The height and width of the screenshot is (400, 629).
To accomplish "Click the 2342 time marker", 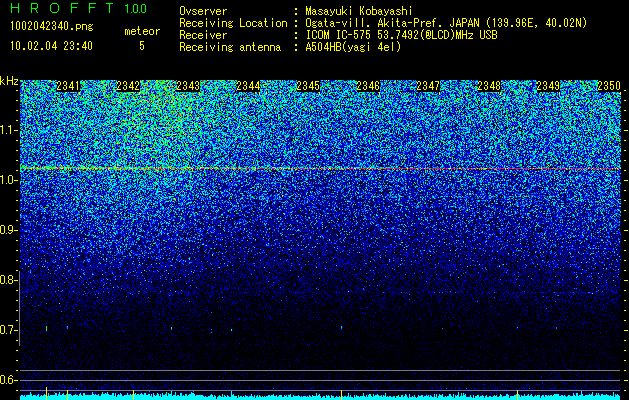I will [x=128, y=86].
